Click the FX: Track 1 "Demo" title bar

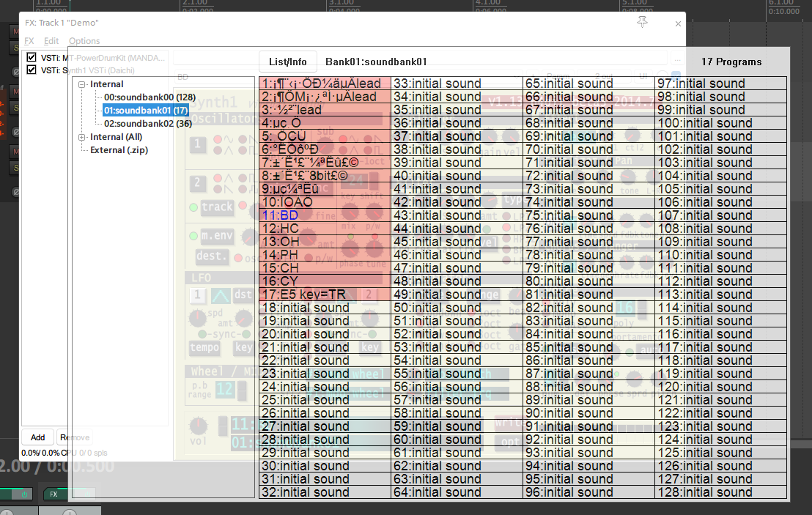(x=62, y=23)
